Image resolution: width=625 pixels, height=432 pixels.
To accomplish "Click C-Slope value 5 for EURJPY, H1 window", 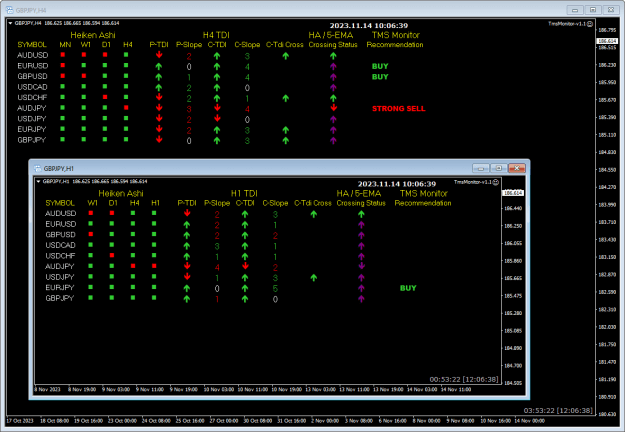I will [x=275, y=288].
